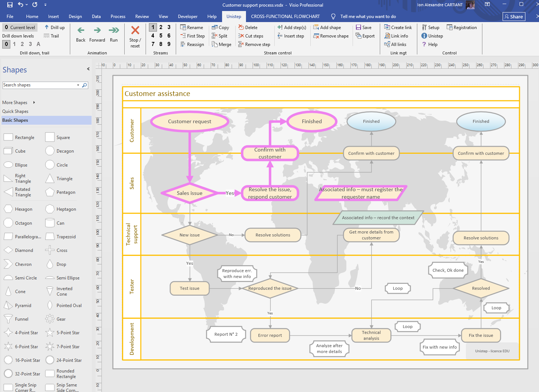The width and height of the screenshot is (539, 392).
Task: Toggle the Current level option
Action: (19, 28)
